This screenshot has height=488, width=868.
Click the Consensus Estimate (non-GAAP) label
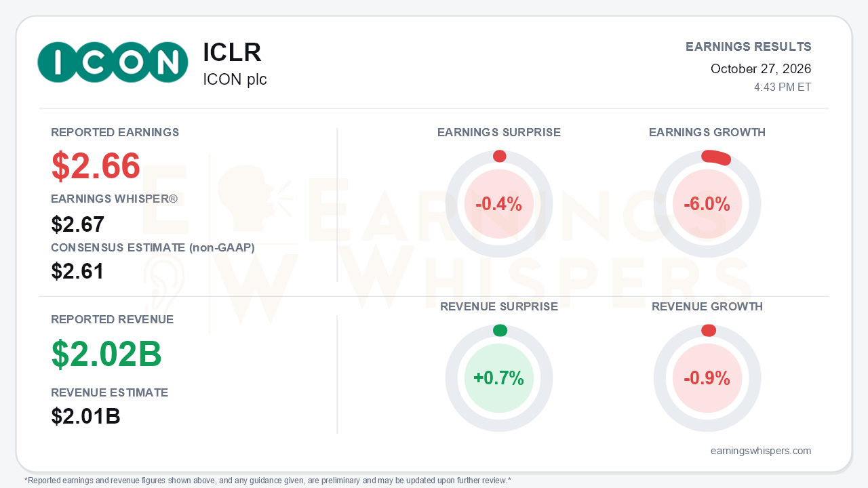point(153,247)
